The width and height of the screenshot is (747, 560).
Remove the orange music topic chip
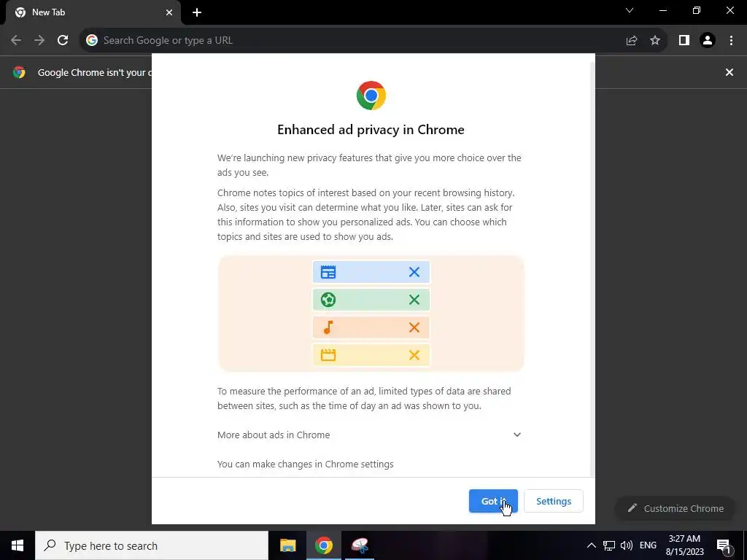pos(414,327)
